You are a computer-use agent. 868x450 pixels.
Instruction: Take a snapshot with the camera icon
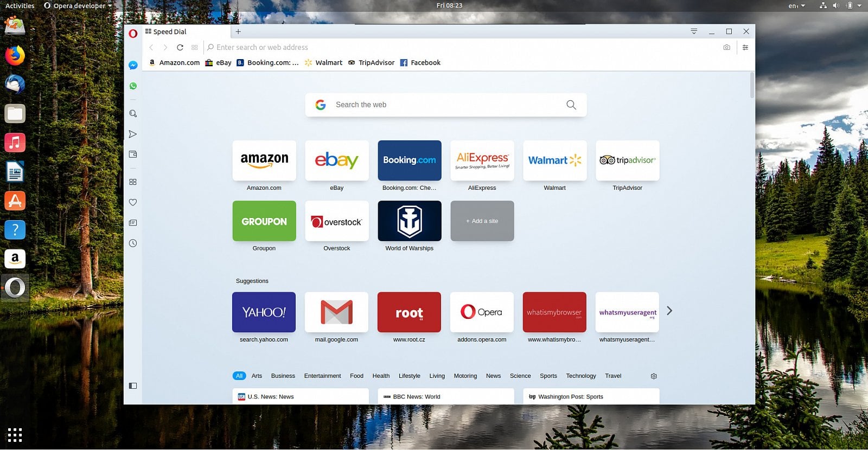726,48
